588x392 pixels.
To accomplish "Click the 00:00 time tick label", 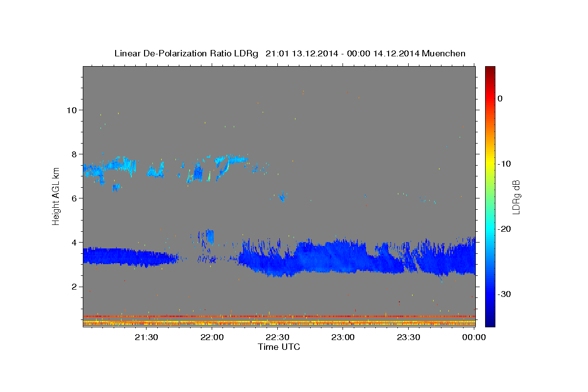I will click(474, 337).
